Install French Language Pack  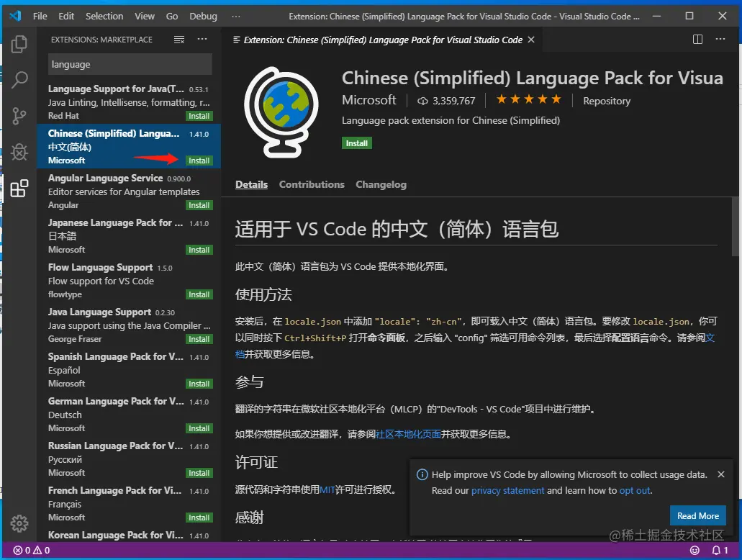coord(199,518)
